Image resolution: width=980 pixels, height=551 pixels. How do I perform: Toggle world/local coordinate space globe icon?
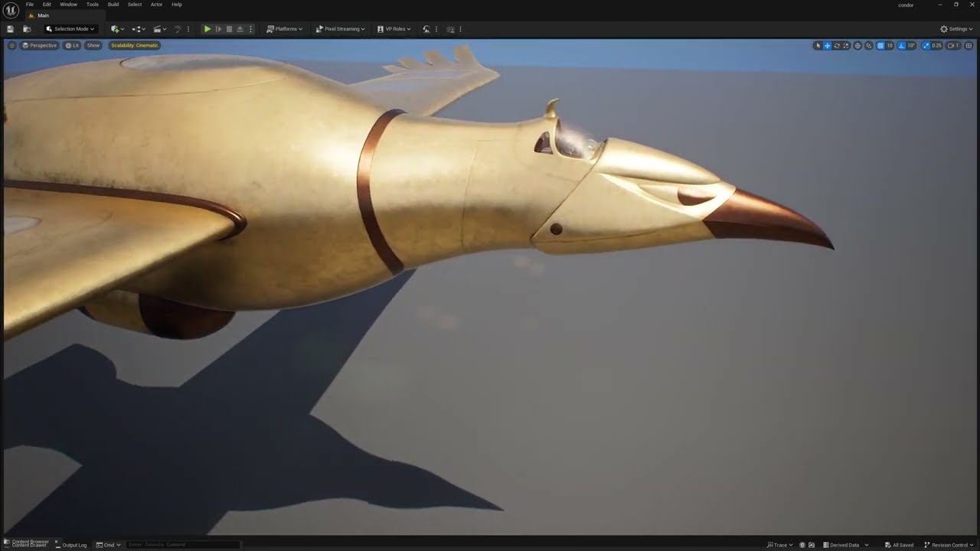[x=857, y=46]
